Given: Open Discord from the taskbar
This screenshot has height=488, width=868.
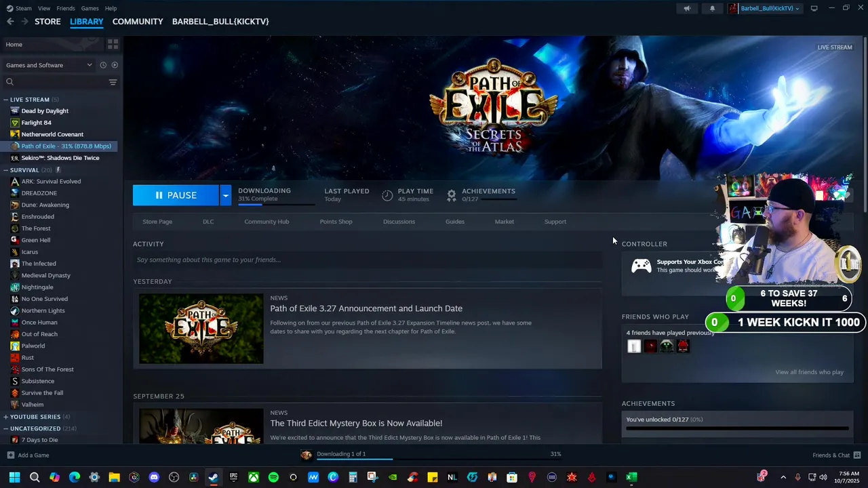Looking at the screenshot, I should point(154,477).
